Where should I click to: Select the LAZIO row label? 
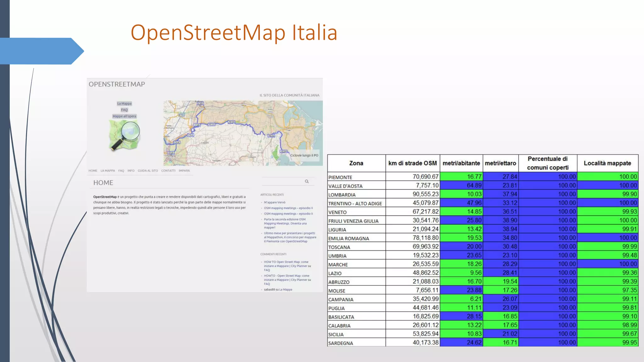click(x=335, y=273)
